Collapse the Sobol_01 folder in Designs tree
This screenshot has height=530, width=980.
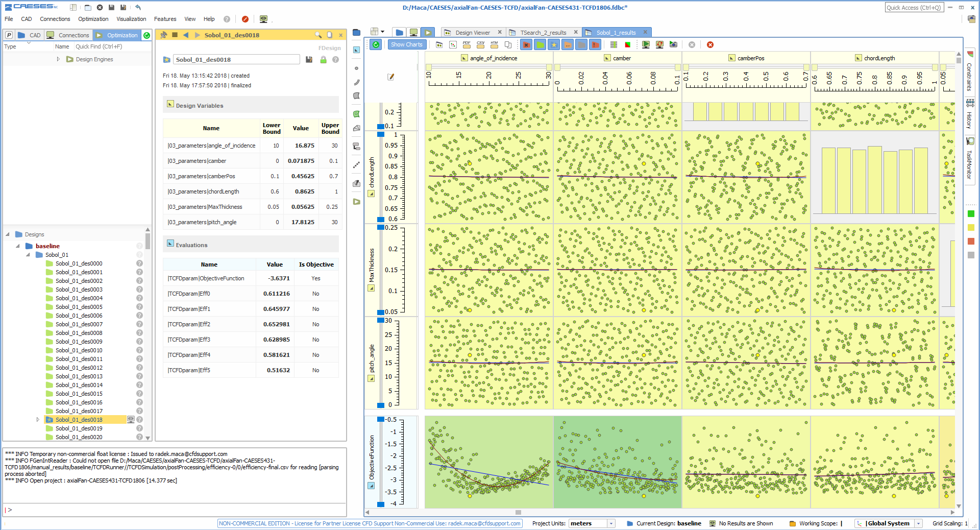point(28,255)
